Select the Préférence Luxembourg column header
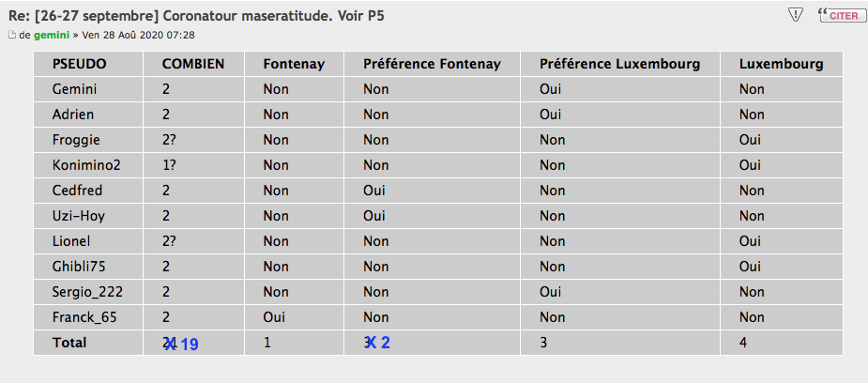Viewport: 868px width, 383px height. click(x=620, y=64)
